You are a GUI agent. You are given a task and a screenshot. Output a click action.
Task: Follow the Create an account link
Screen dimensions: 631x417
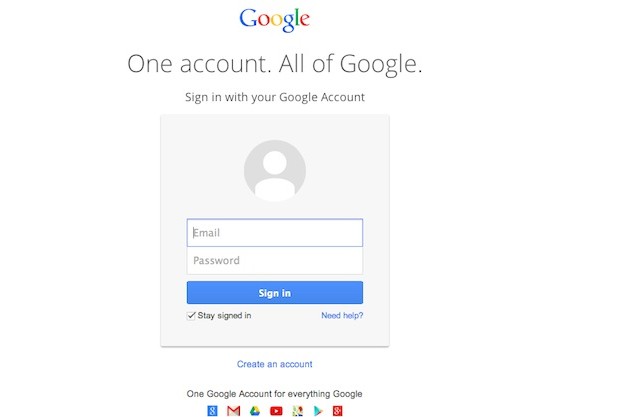275,364
